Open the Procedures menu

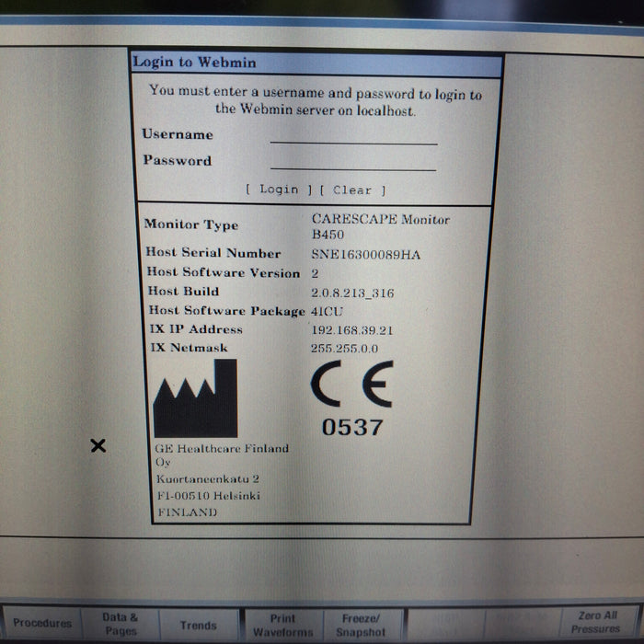[x=42, y=623]
